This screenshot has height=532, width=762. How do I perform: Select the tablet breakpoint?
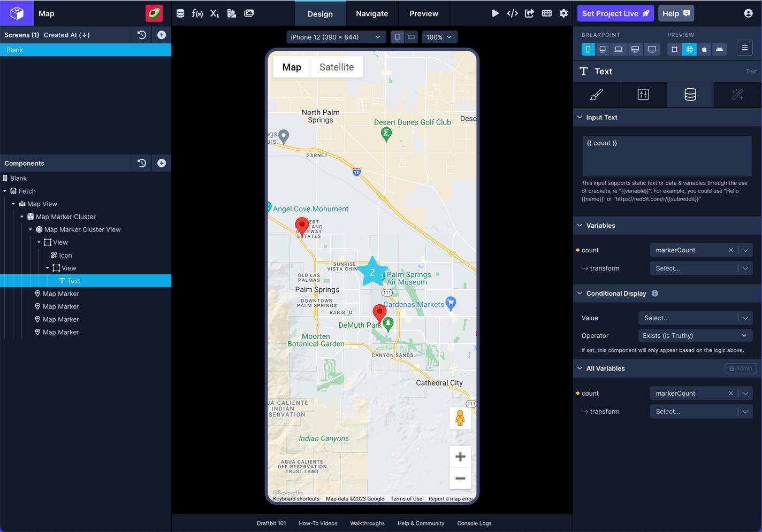603,49
